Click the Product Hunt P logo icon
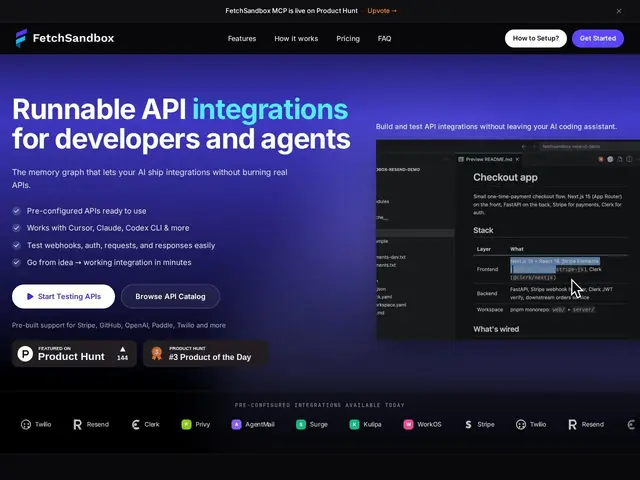Image resolution: width=640 pixels, height=480 pixels. click(25, 353)
